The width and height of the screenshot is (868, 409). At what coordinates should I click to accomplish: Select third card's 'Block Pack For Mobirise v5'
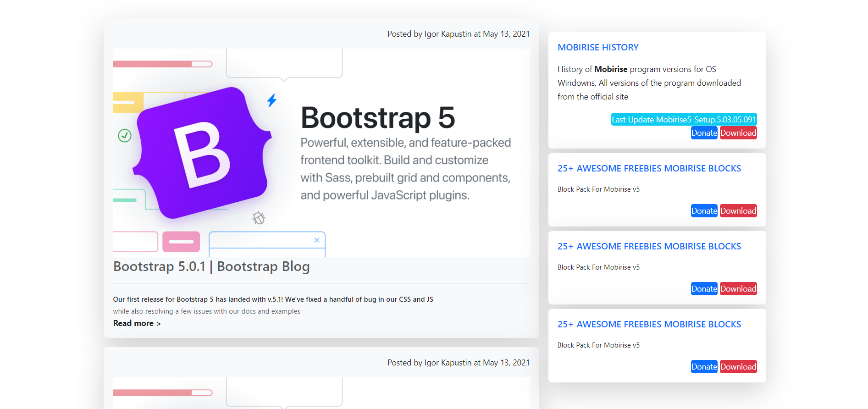[x=598, y=345]
